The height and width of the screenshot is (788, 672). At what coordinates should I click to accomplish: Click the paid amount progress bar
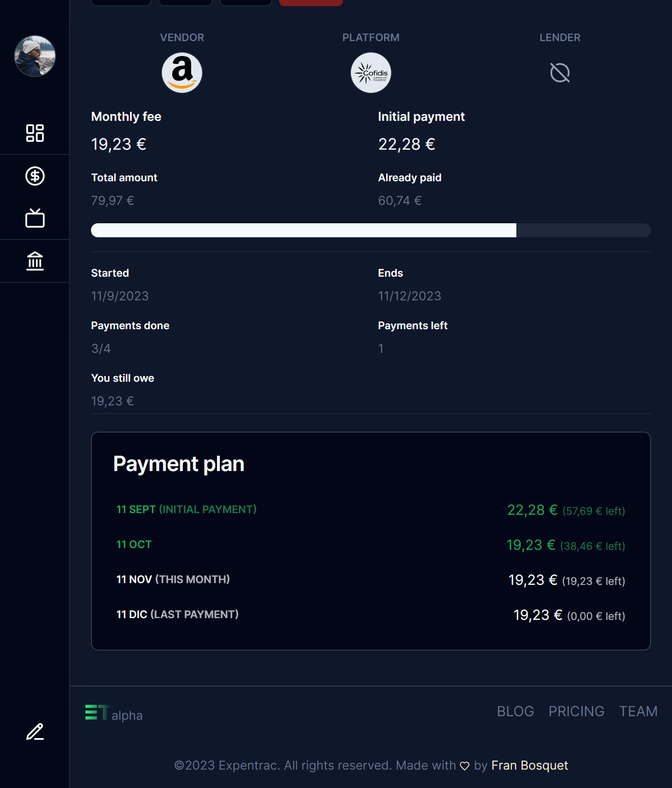[371, 230]
